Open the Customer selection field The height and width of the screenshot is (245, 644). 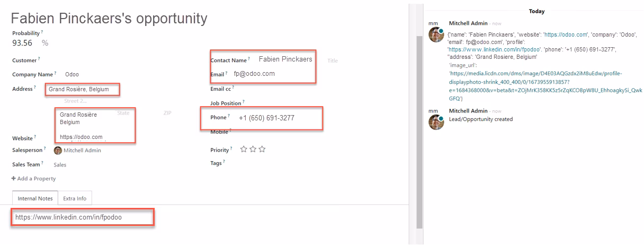[122, 60]
